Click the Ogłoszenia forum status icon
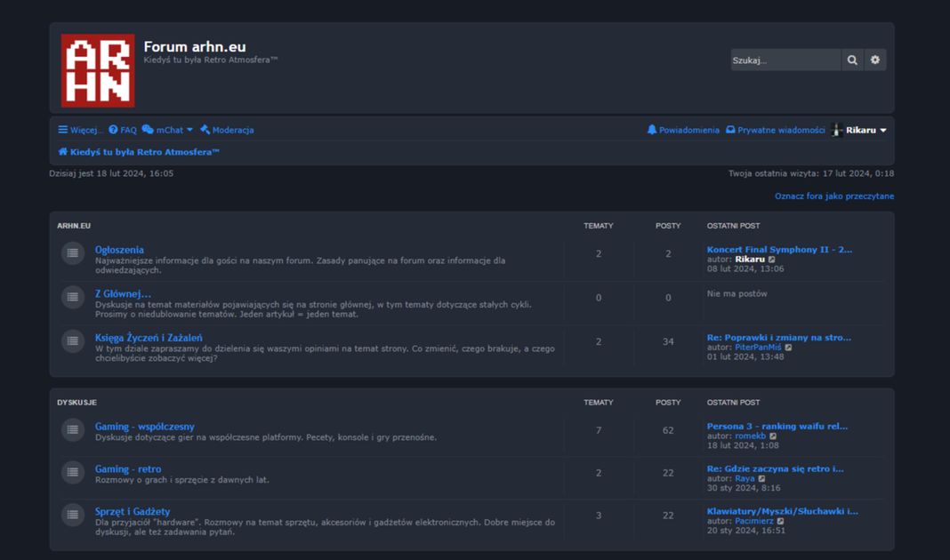 pos(73,254)
